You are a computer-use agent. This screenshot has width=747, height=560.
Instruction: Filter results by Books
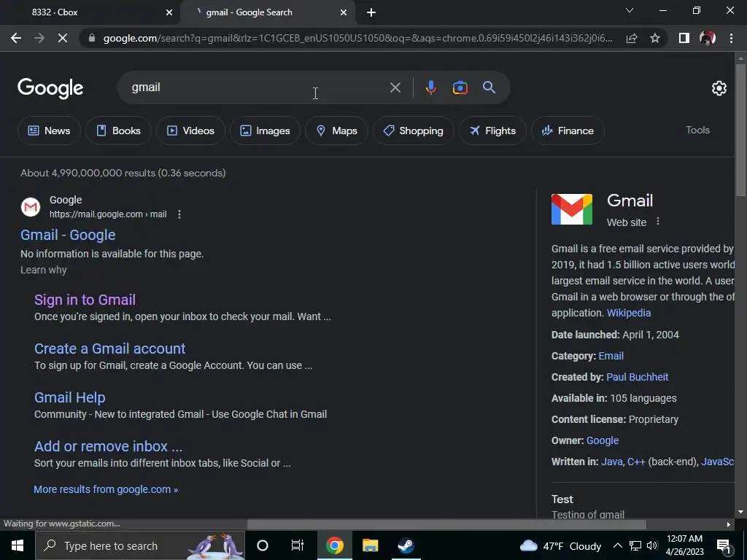pos(118,131)
